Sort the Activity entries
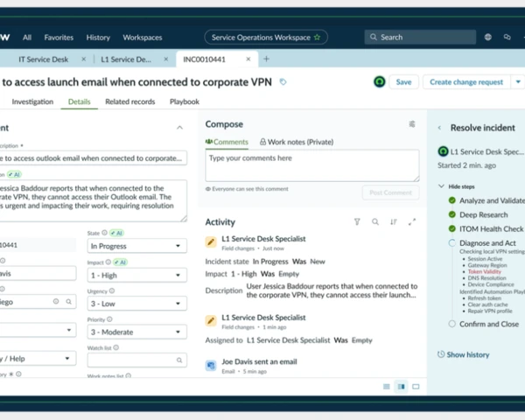Viewport: 525px width, 420px height. pos(394,221)
